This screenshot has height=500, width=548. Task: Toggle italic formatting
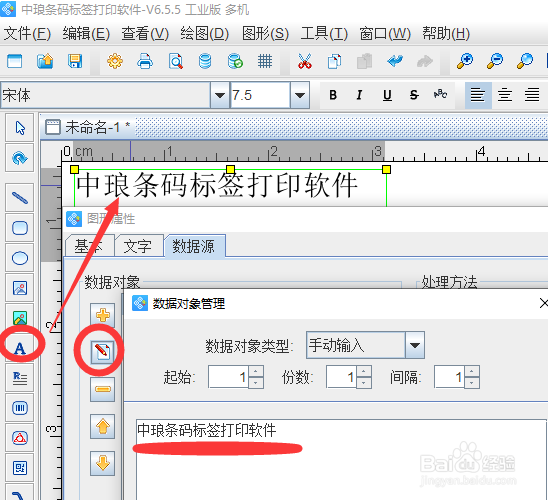click(x=359, y=95)
